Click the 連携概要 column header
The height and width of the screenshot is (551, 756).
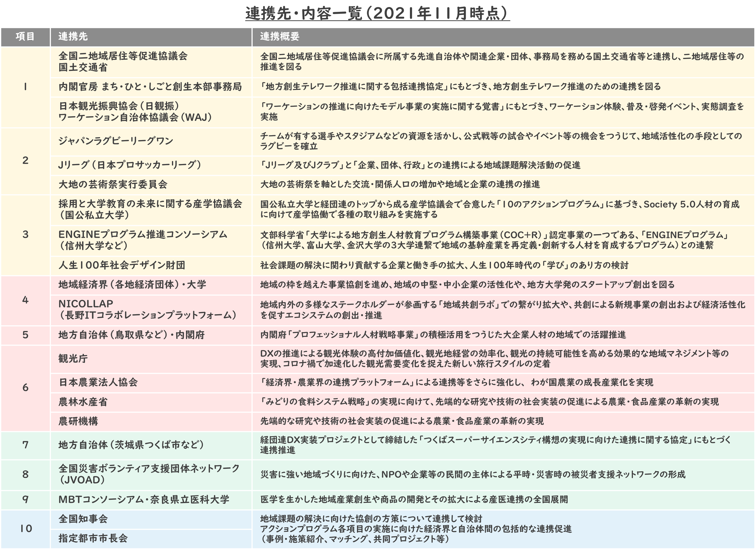(x=280, y=37)
